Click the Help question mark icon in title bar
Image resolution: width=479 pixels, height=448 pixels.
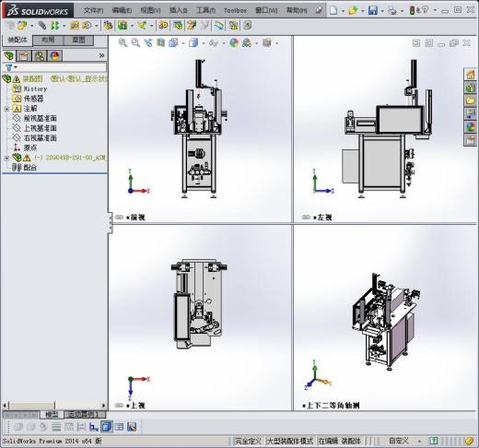[x=425, y=10]
